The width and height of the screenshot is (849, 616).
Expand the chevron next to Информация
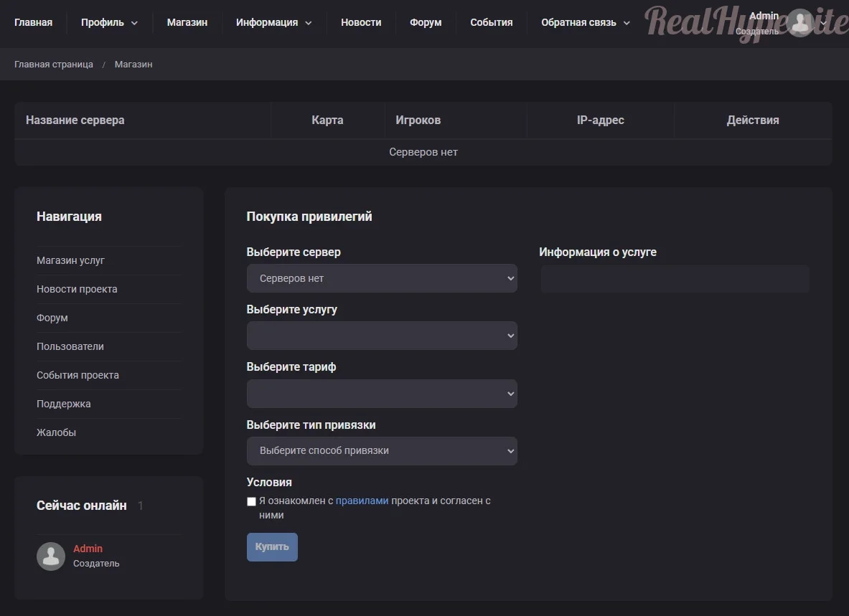tap(309, 23)
